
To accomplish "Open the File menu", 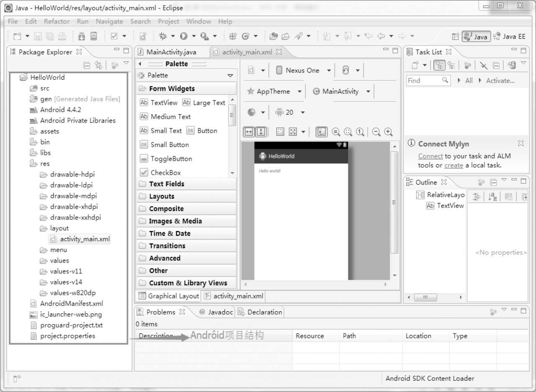I will (13, 21).
